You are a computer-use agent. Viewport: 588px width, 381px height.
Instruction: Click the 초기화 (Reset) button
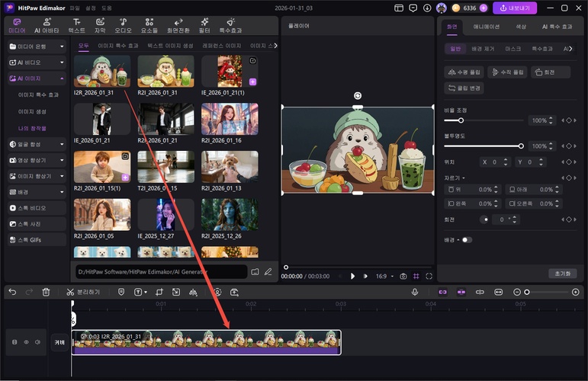click(561, 273)
